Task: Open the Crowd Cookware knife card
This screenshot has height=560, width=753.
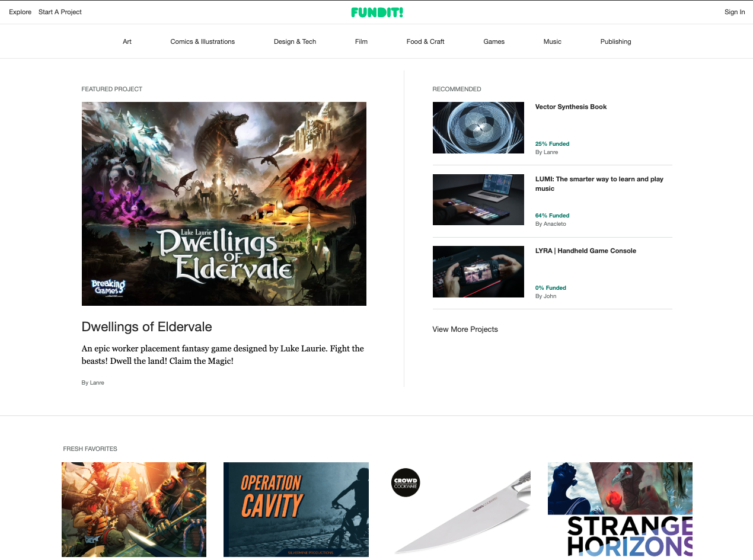Action: pyautogui.click(x=458, y=510)
